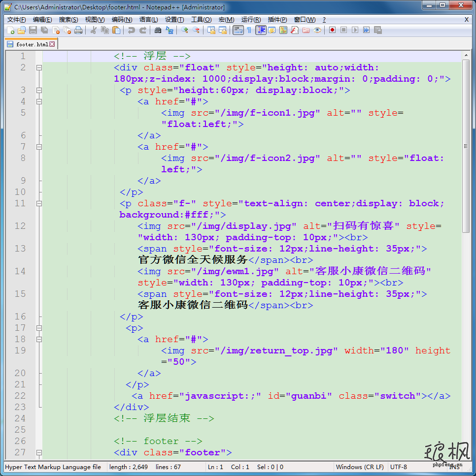This screenshot has width=476, height=476.
Task: Open Find with the binoculars icon
Action: (x=158, y=30)
